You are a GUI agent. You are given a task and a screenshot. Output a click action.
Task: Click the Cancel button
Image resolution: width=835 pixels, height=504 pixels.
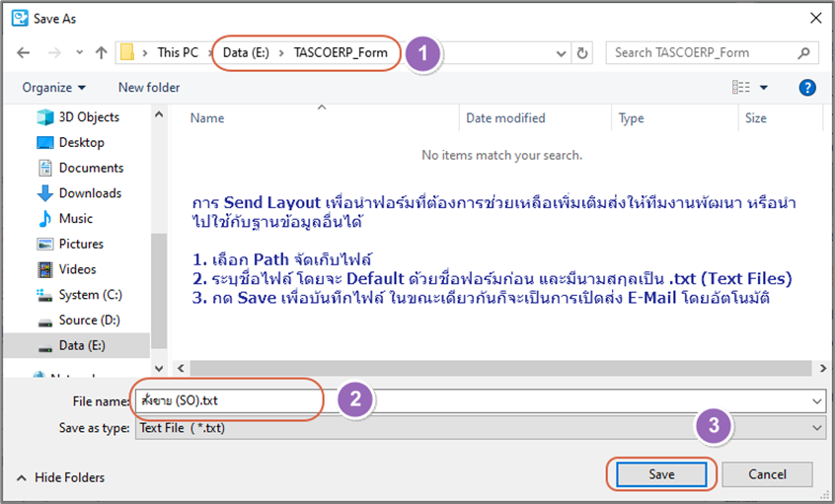pyautogui.click(x=767, y=474)
